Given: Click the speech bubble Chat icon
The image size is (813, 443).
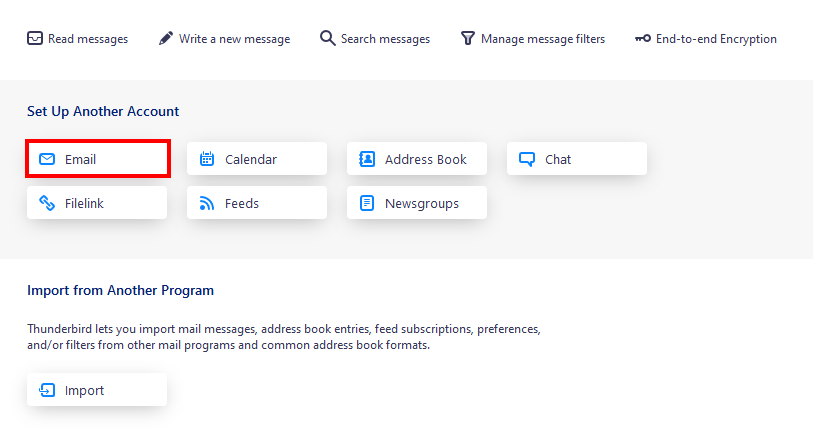Looking at the screenshot, I should 527,159.
